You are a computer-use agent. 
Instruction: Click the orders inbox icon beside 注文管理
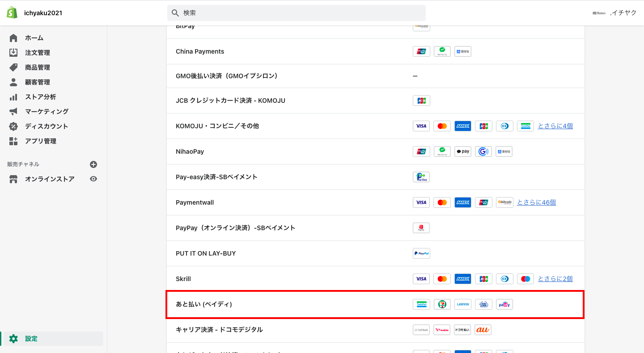(x=13, y=53)
